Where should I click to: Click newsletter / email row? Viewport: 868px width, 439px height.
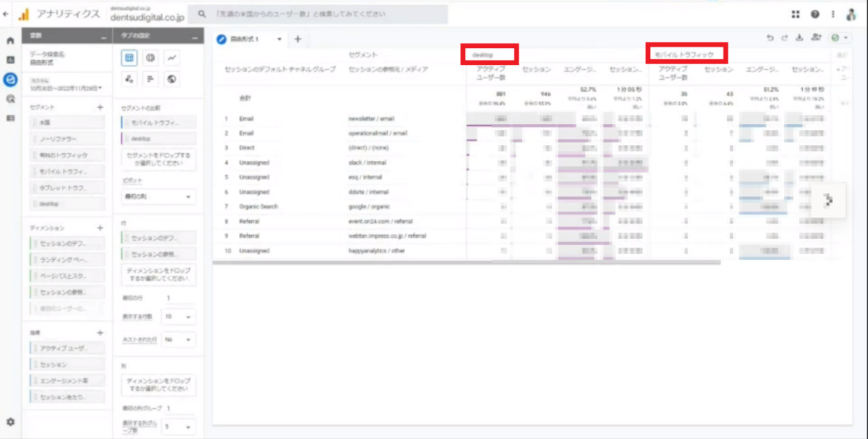click(371, 118)
